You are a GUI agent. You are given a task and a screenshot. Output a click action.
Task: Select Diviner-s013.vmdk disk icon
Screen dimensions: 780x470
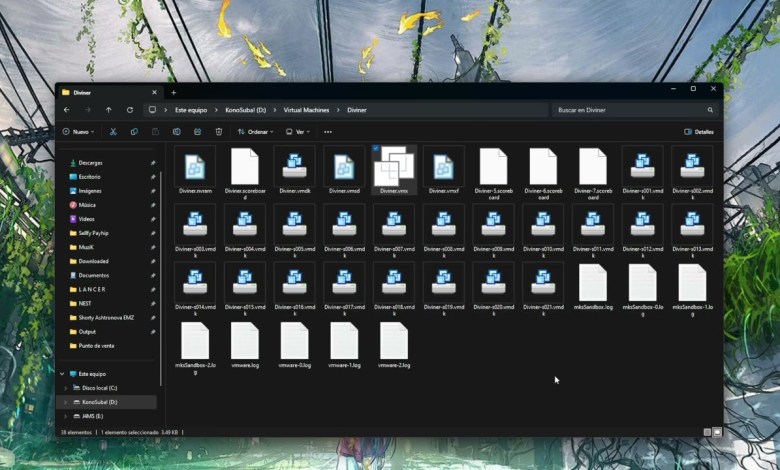[692, 224]
